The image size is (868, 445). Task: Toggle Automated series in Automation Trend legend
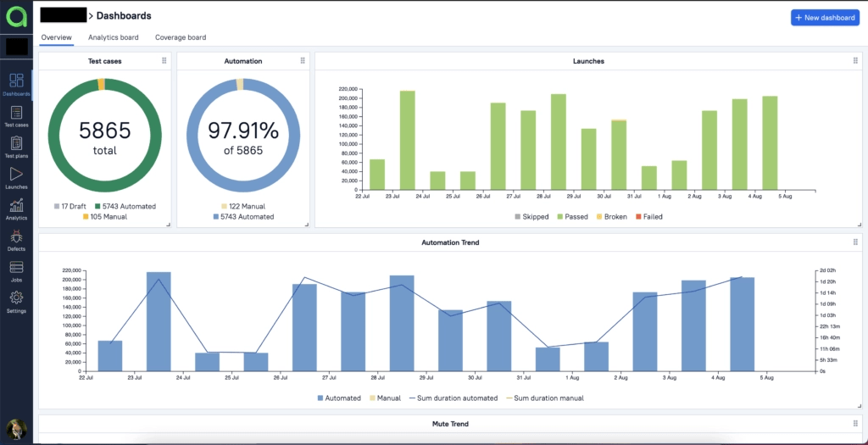click(x=339, y=398)
